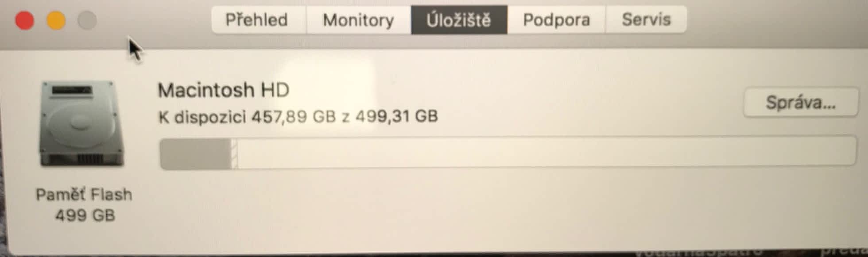
Task: Click the striped segment in storage bar
Action: pos(234,153)
